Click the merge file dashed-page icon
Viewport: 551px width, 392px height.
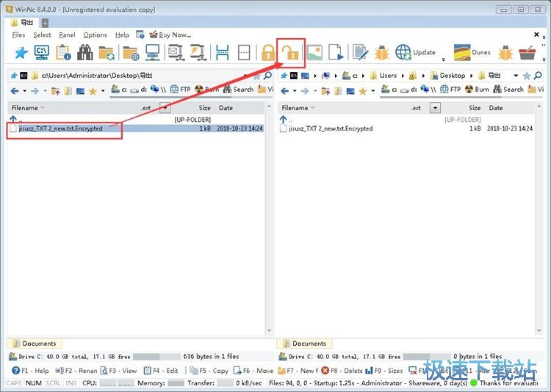(244, 52)
